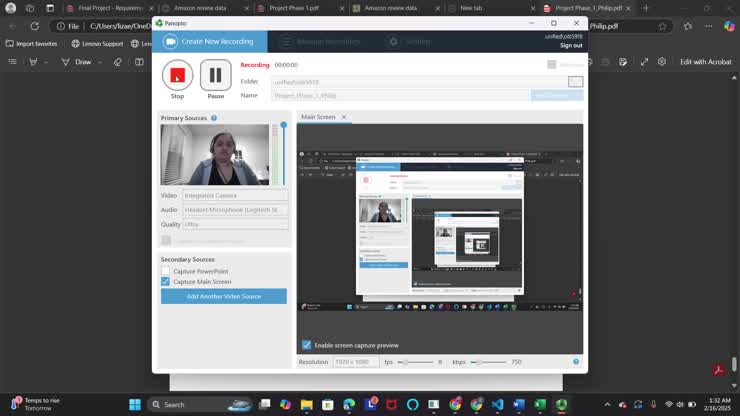This screenshot has height=416, width=740.
Task: Open the folder browse button
Action: coord(575,81)
